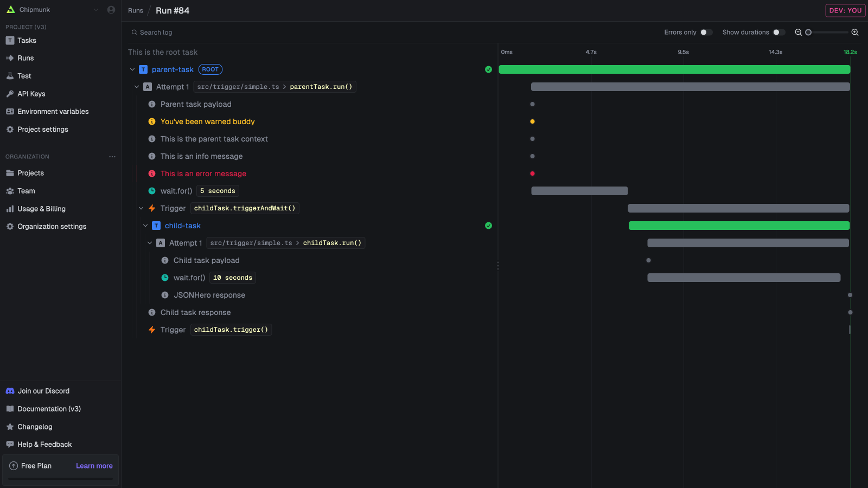Image resolution: width=868 pixels, height=488 pixels.
Task: Click the Learn more link
Action: pyautogui.click(x=94, y=466)
